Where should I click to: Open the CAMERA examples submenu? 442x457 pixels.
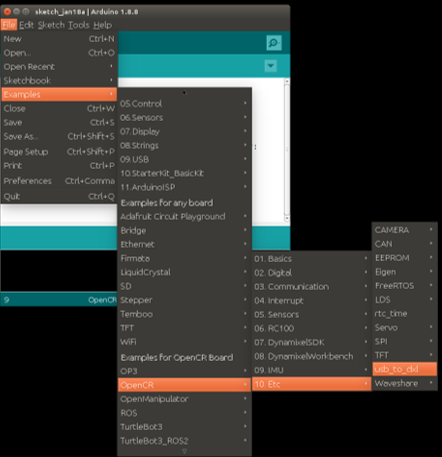pos(405,230)
